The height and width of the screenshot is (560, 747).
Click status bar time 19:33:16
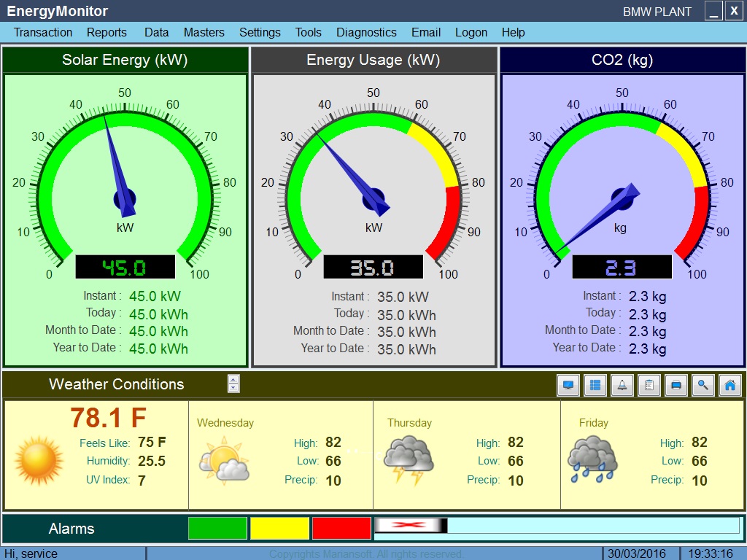(x=711, y=553)
